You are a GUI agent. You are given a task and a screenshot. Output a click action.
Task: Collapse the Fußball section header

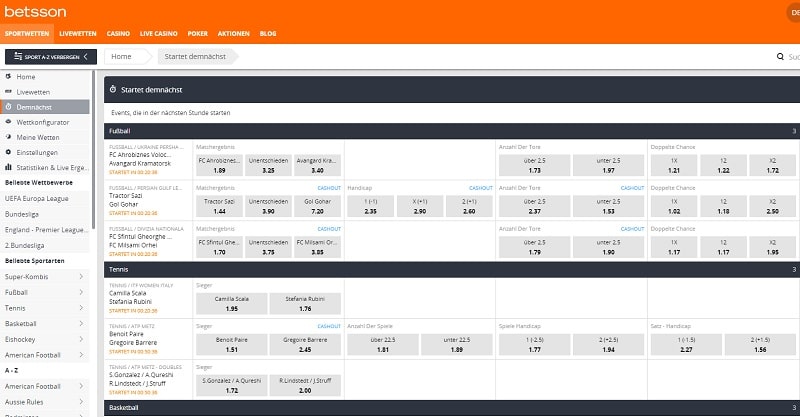pyautogui.click(x=452, y=131)
